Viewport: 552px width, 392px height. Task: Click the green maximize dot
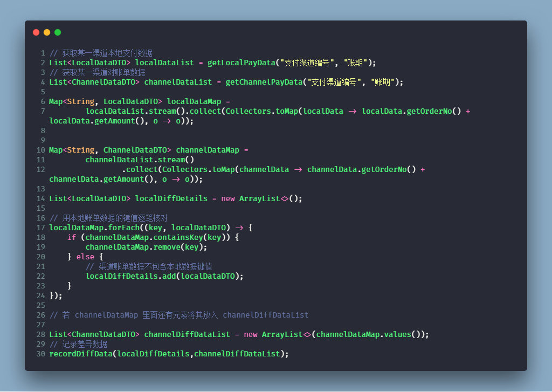(58, 32)
